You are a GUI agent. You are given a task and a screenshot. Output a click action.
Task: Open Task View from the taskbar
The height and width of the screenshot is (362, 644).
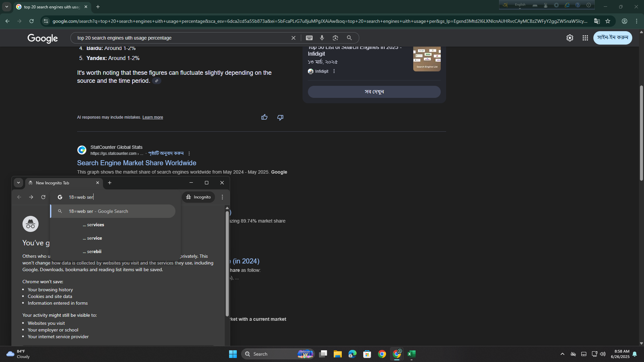pos(323,354)
